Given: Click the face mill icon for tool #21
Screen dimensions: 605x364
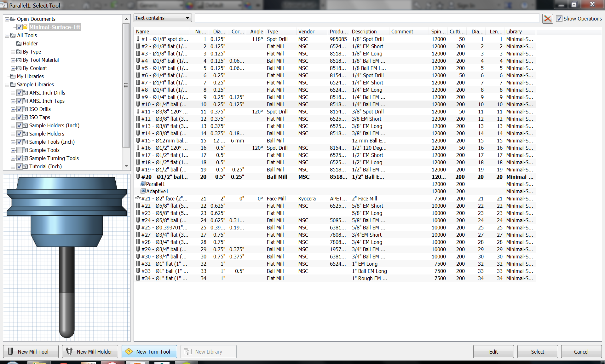Looking at the screenshot, I should (x=138, y=198).
